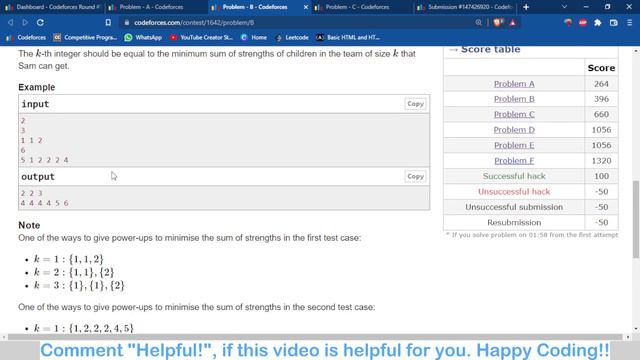Open the red extension icon left of ABP
Screen dimensions: 640x360
(x=568, y=22)
